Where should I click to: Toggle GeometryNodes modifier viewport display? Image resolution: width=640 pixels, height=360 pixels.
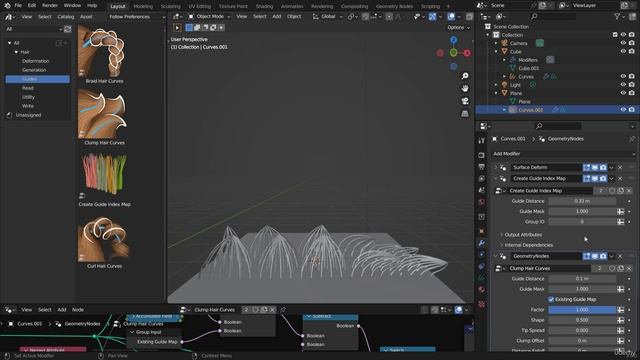pyautogui.click(x=595, y=256)
